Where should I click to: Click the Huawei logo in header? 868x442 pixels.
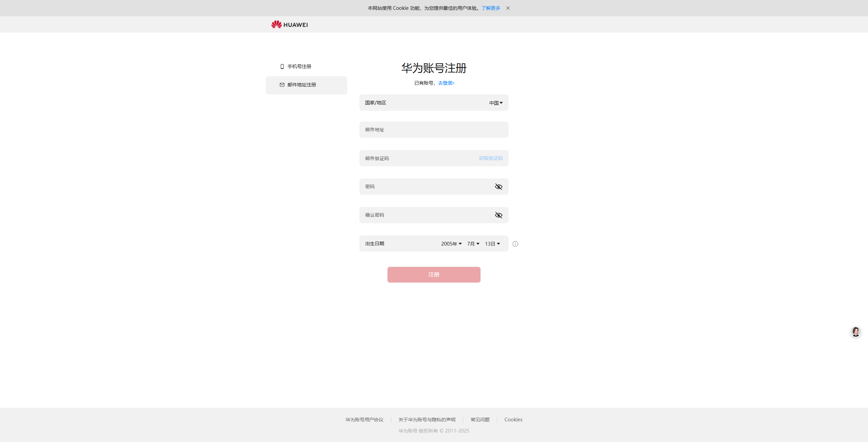[289, 24]
